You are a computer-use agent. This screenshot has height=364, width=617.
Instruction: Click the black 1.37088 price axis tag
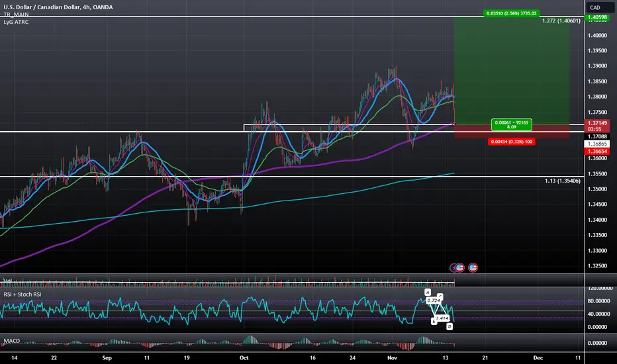(x=597, y=136)
